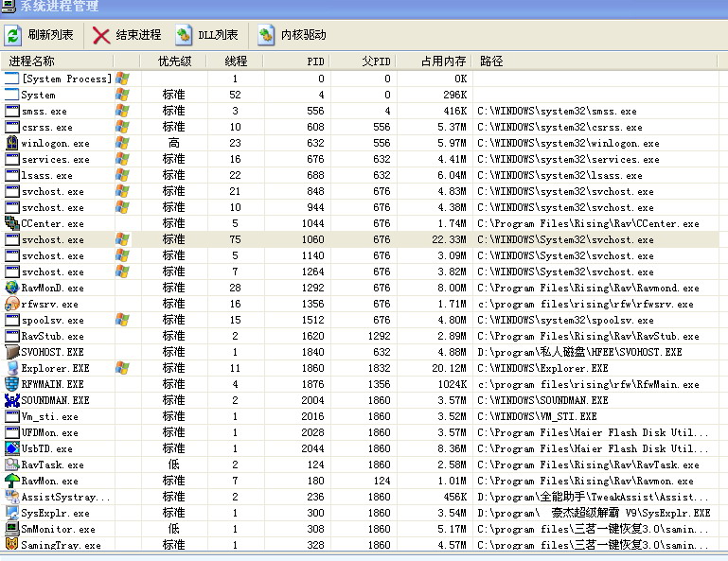Viewport: 728px width, 561px height.
Task: Click the AssistSystray process icon
Action: [11, 497]
